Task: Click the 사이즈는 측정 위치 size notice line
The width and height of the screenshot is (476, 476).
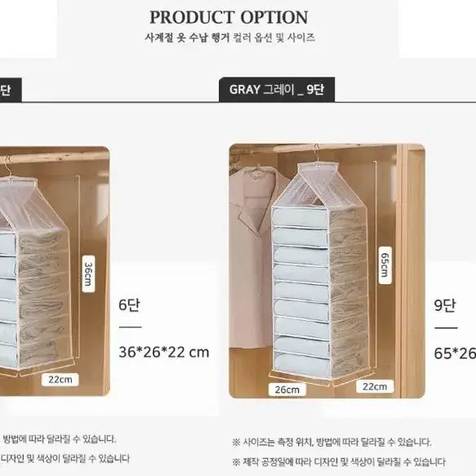Action: 331,442
